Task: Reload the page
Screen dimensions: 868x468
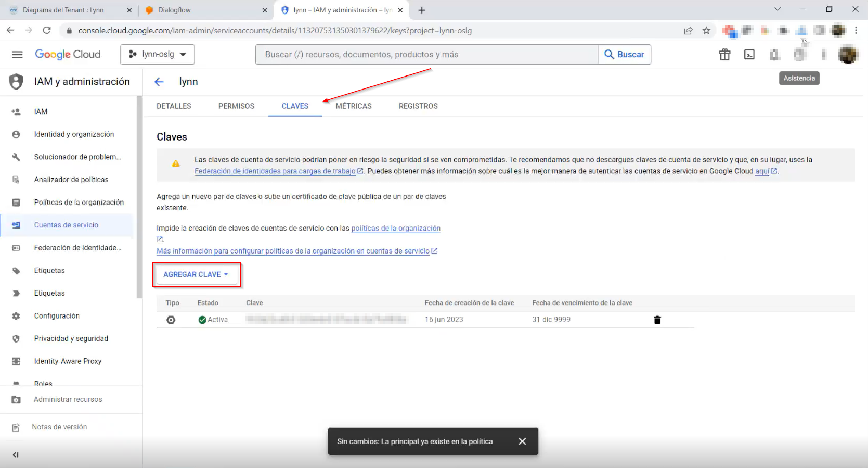Action: [47, 30]
